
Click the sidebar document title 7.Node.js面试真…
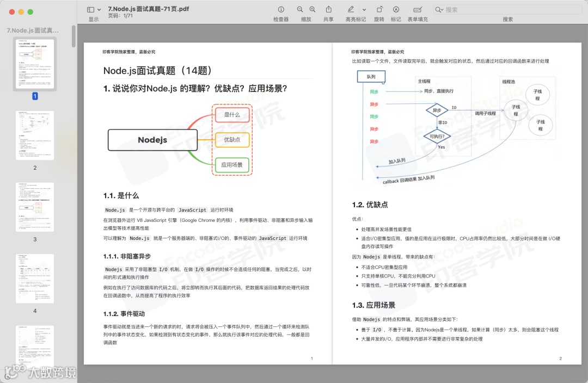point(33,30)
